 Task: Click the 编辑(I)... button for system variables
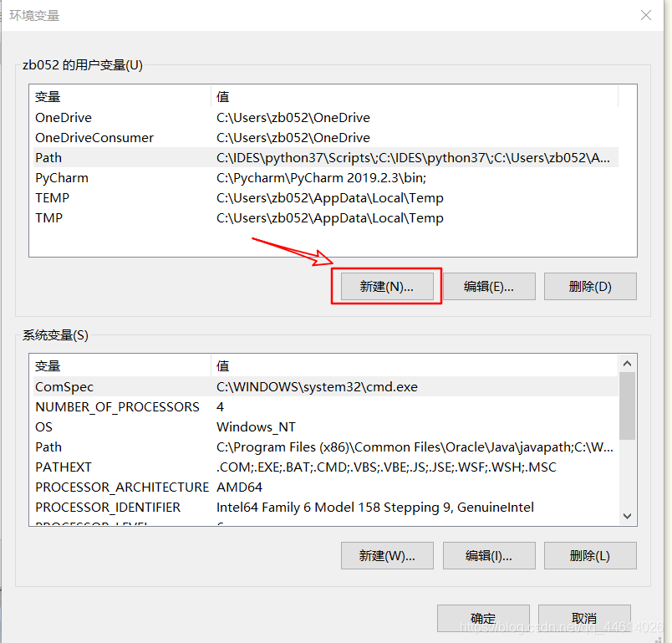point(489,555)
